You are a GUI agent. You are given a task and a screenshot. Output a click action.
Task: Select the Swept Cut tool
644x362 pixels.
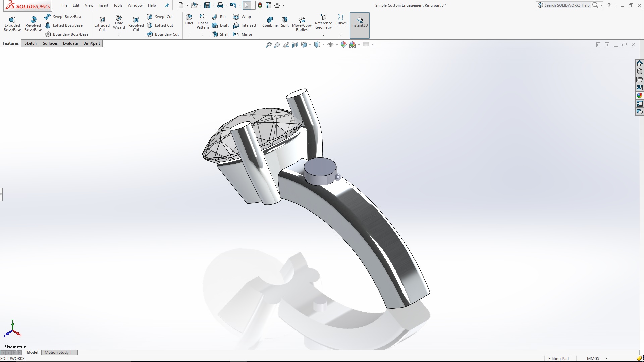[x=160, y=16]
